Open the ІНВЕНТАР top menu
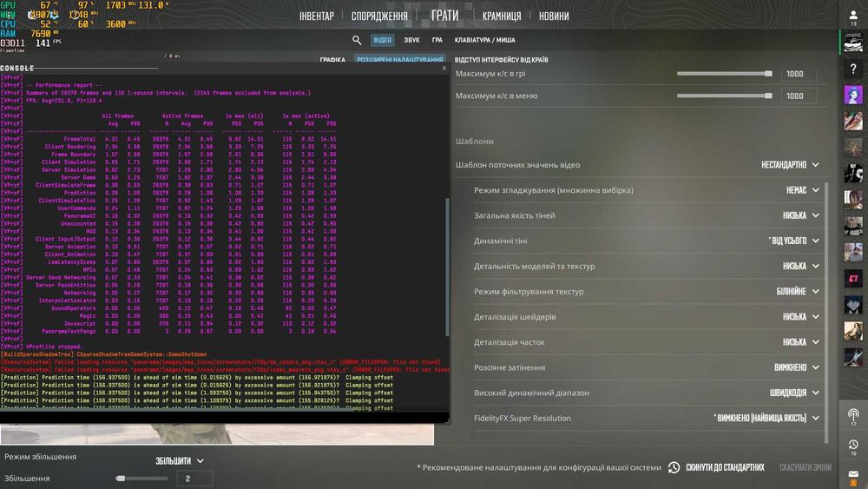Viewport: 868px width, 489px height. tap(317, 16)
